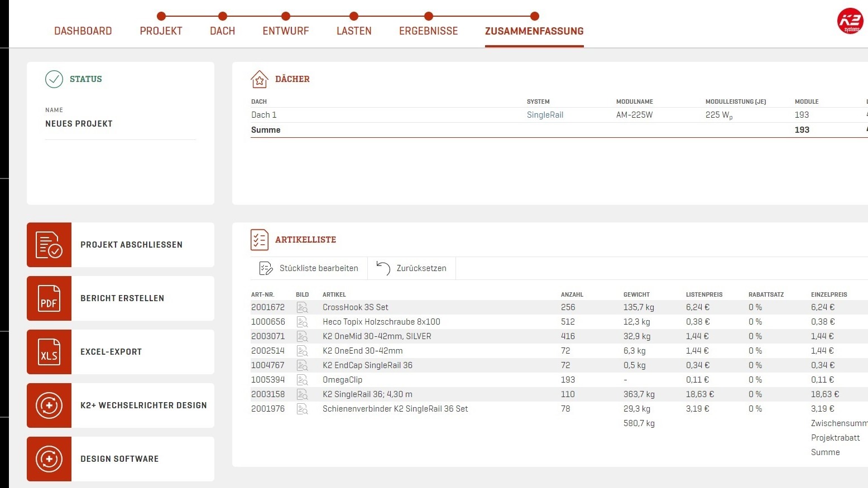This screenshot has width=868, height=488.
Task: Show the image for K2 OneMid SILVER
Action: point(303,336)
